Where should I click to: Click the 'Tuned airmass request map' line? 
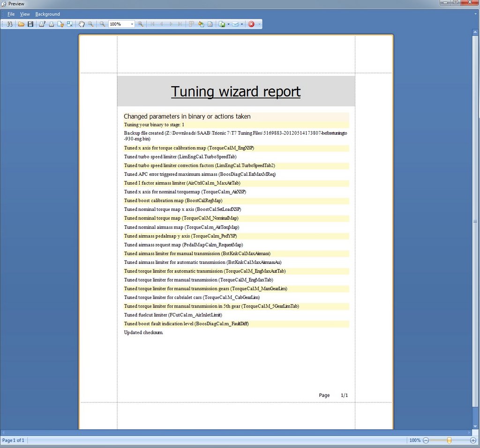coord(183,245)
